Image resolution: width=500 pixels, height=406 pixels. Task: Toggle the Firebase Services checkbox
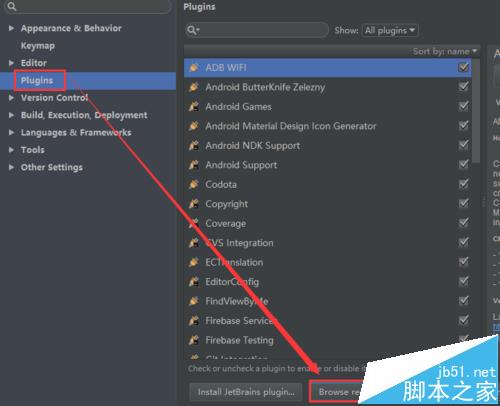coord(464,320)
